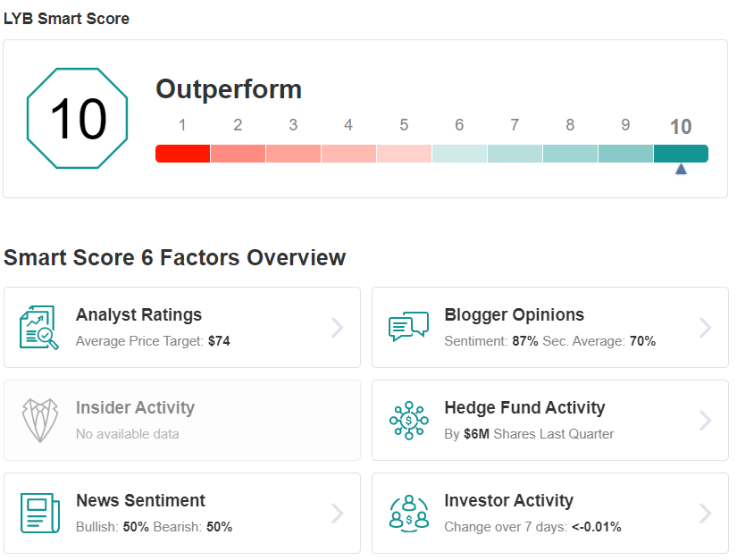Click the Insider Activity suit icon
This screenshot has height=560, width=737.
40,421
